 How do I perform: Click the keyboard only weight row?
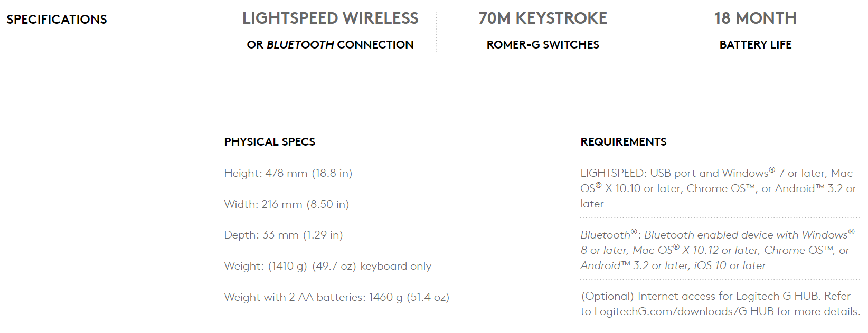coord(327,266)
